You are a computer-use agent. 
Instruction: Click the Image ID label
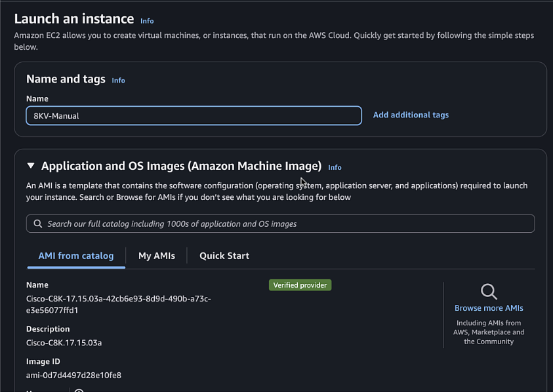[x=43, y=361]
